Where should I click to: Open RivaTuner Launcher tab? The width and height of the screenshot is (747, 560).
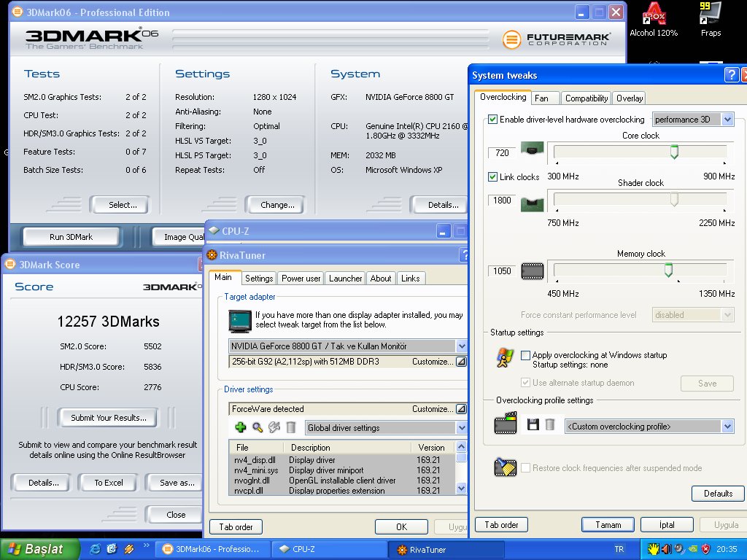pos(345,279)
